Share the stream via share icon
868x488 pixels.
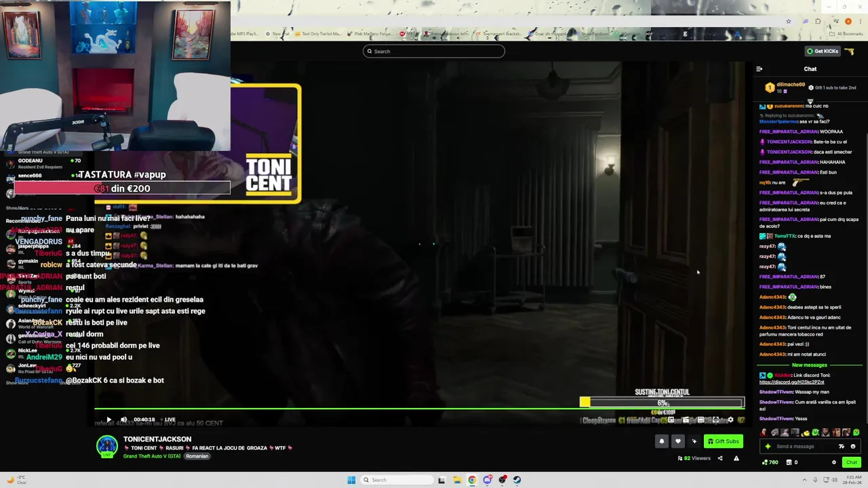point(720,458)
